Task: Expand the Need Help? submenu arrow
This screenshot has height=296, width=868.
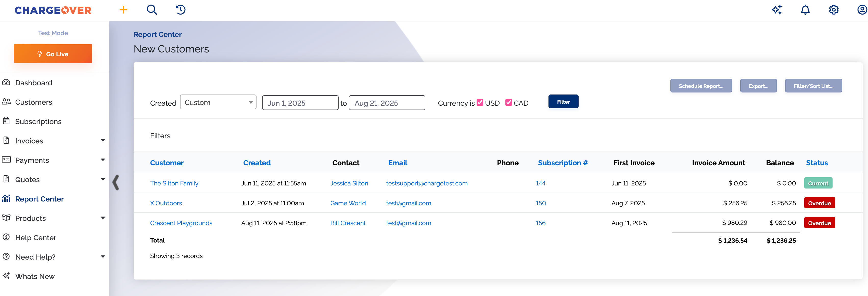Action: pos(103,257)
